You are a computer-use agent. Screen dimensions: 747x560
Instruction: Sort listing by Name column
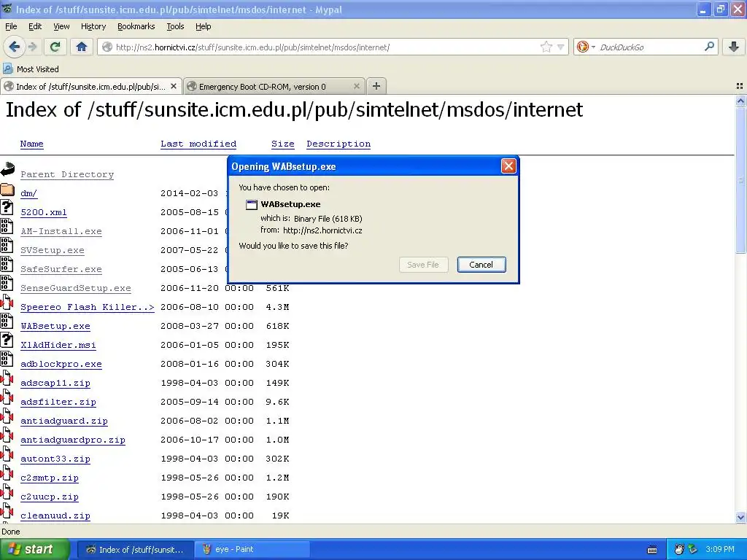click(32, 144)
